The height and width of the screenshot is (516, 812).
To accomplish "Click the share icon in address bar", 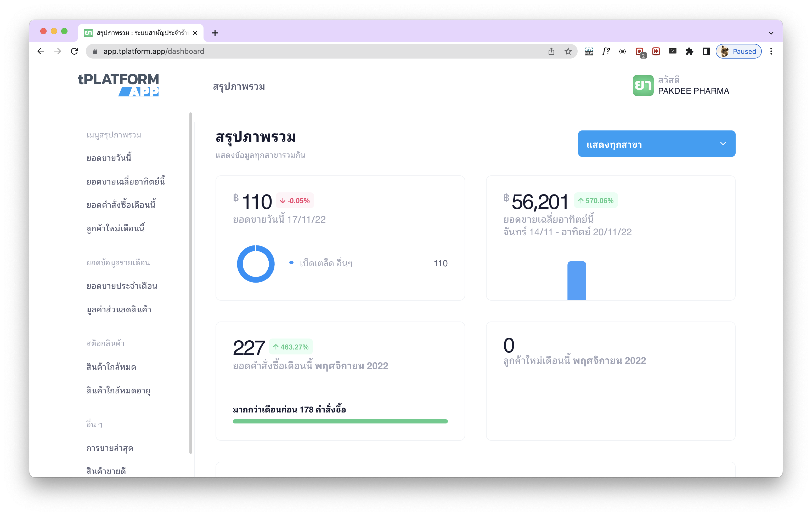I will click(551, 51).
